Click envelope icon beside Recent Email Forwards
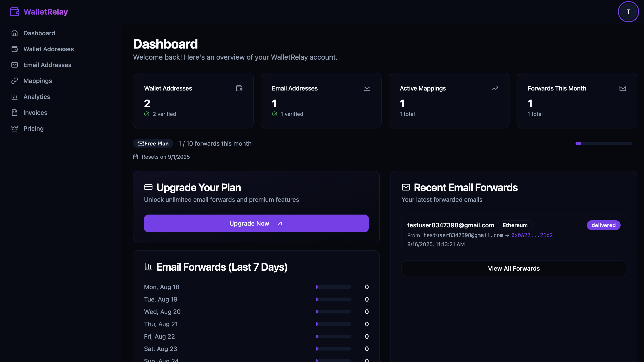Image resolution: width=644 pixels, height=362 pixels. (406, 187)
